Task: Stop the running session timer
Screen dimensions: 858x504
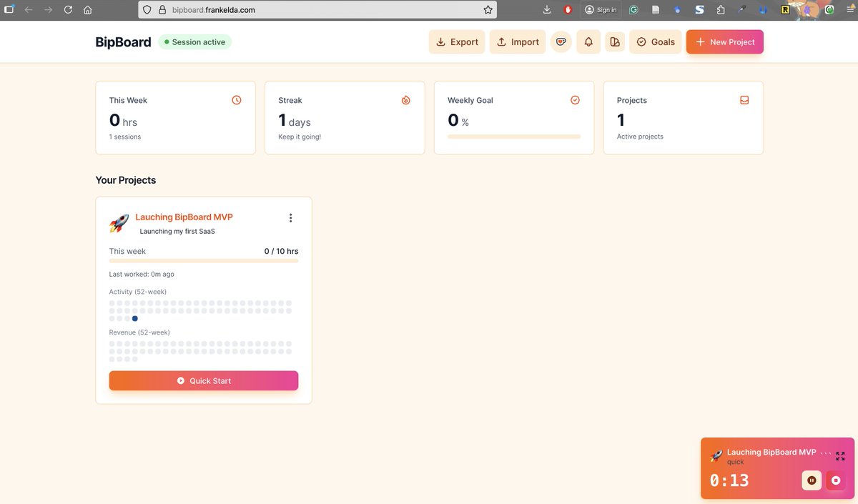Action: [836, 480]
